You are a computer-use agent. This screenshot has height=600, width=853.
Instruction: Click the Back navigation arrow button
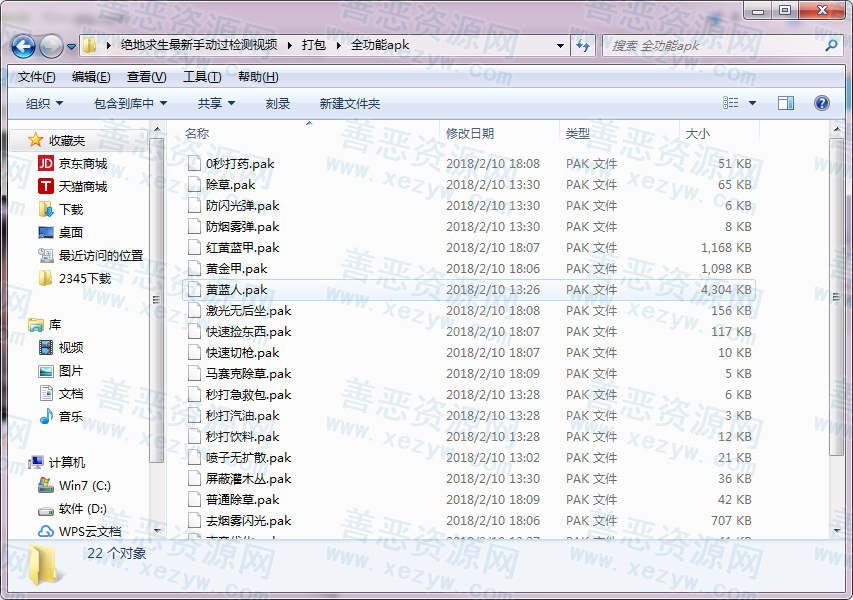click(23, 46)
